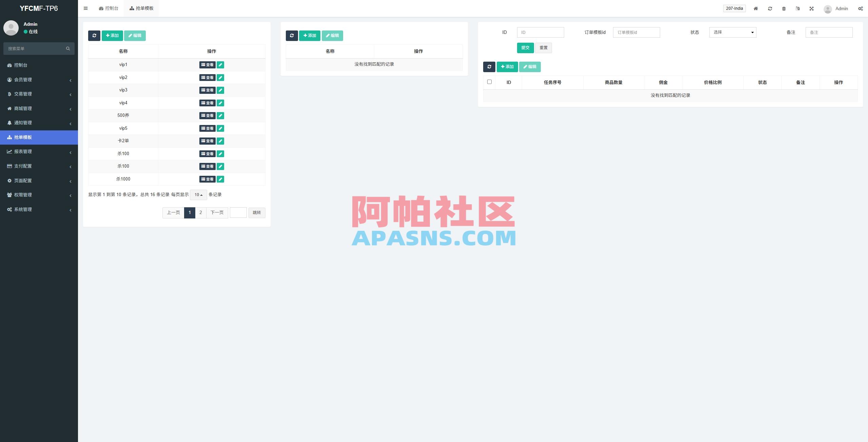
Task: Click the refresh icon above the vip list
Action: 94,36
